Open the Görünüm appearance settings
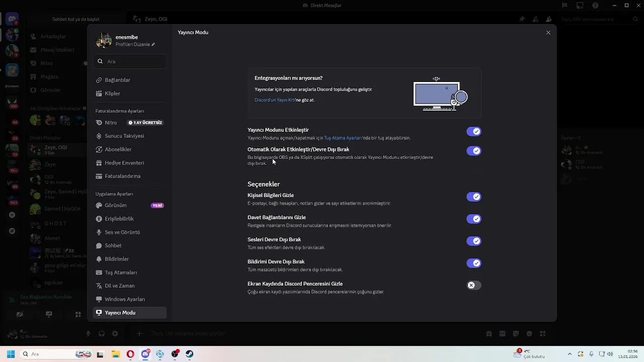The image size is (644, 362). (130, 206)
